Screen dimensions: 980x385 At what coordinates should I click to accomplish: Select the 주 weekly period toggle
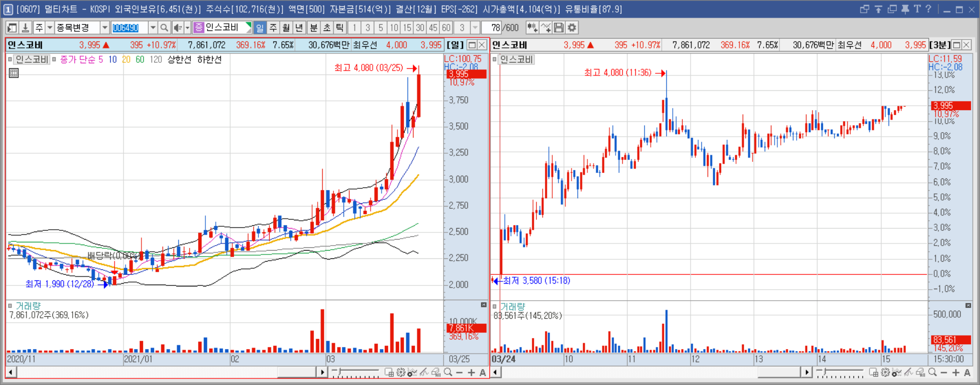pos(273,28)
